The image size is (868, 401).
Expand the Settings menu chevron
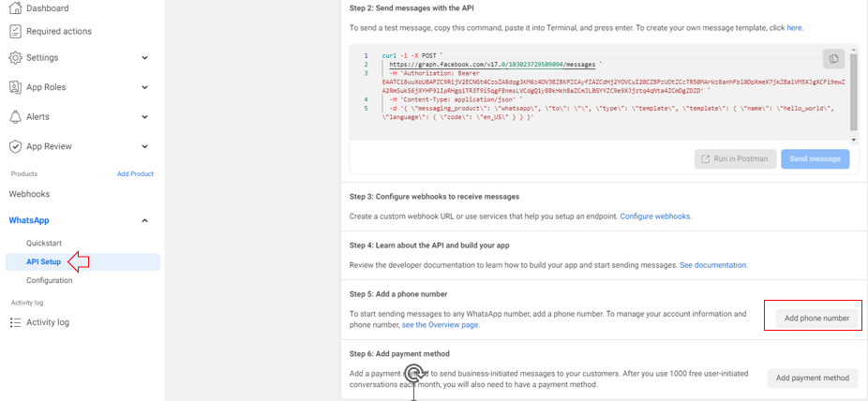tap(145, 57)
